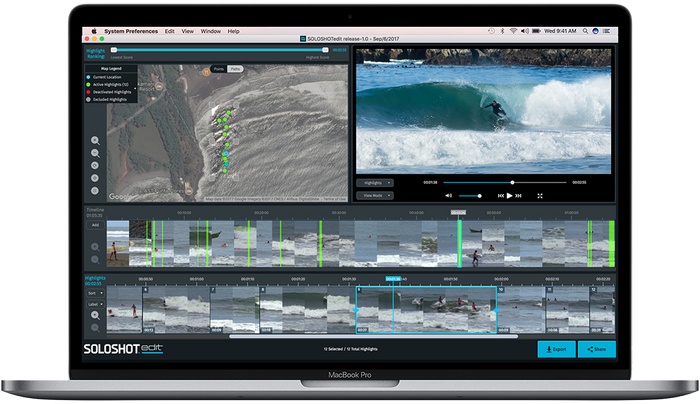Select highlight clip number 10
The image size is (700, 404).
tap(521, 310)
